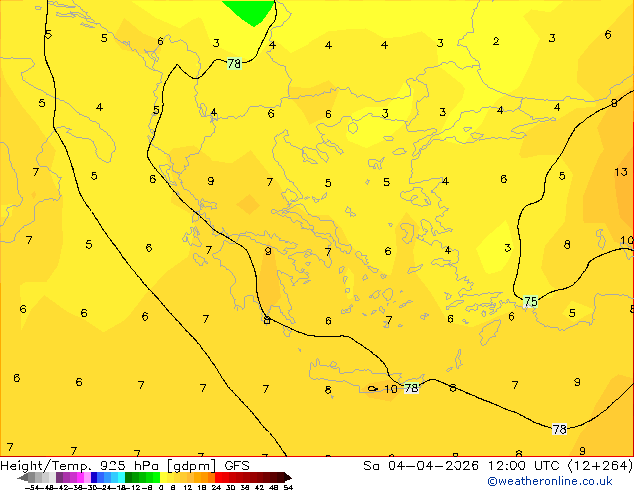Click the "GFS" model label
The height and width of the screenshot is (490, 634).
click(237, 466)
